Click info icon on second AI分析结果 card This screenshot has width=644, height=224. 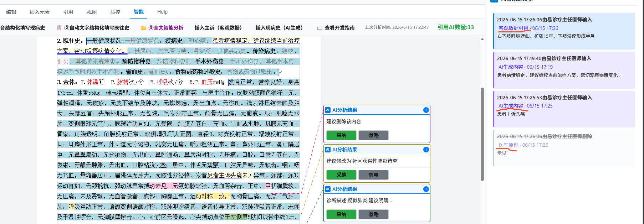[x=426, y=150]
